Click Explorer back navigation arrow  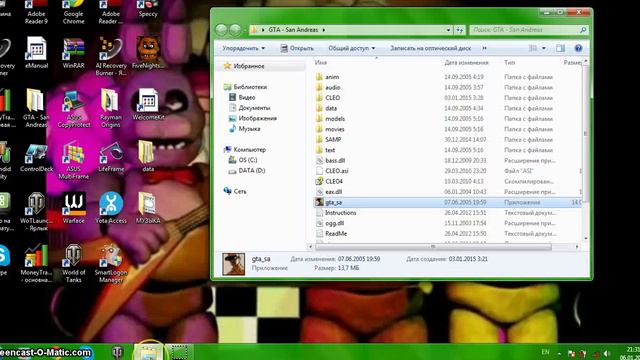(221, 30)
